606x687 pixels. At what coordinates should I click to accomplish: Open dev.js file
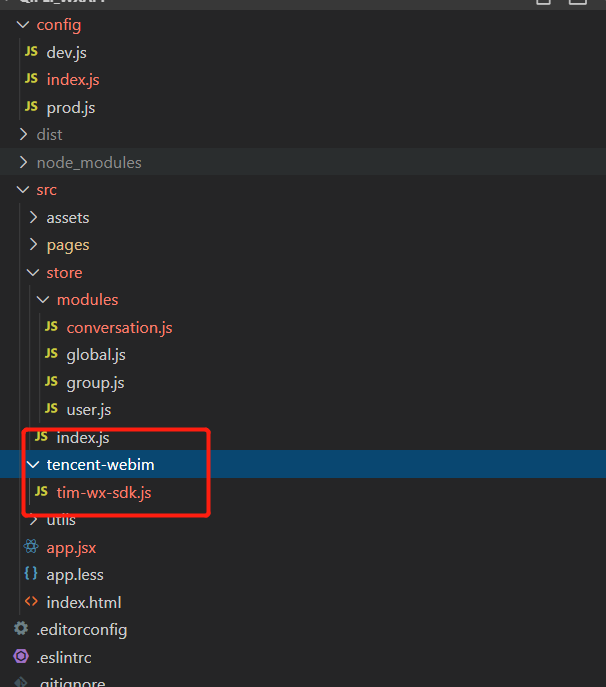(x=67, y=53)
